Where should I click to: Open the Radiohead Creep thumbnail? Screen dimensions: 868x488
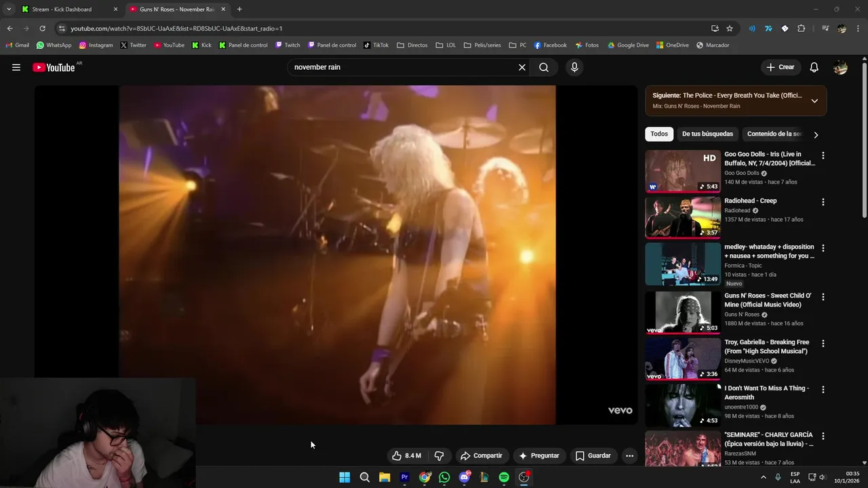[x=683, y=218]
